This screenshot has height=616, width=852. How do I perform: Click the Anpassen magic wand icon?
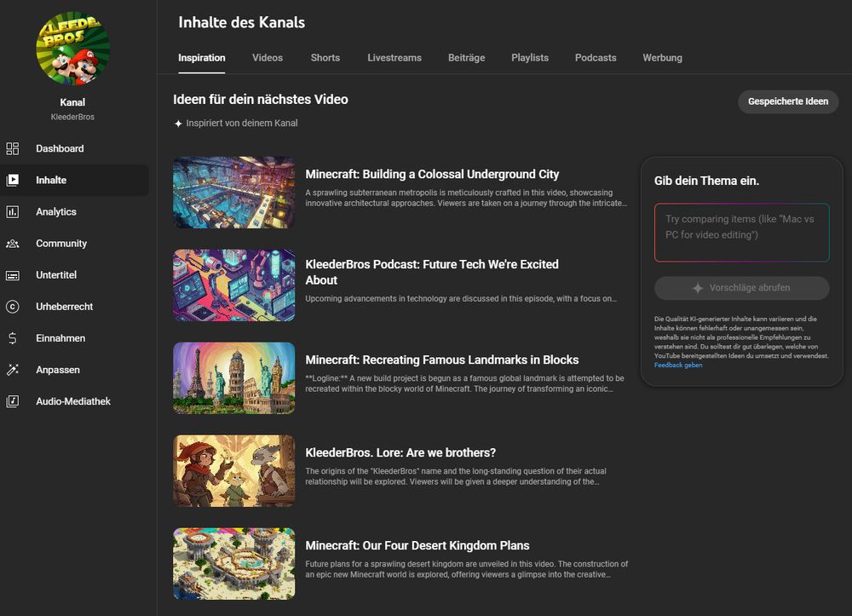(13, 370)
